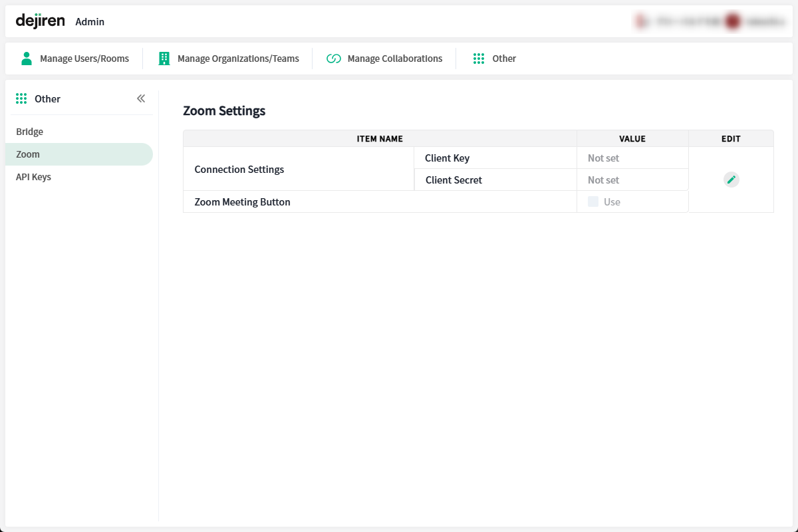Click the EDIT column header
Screen dimensions: 798x532
(x=731, y=139)
